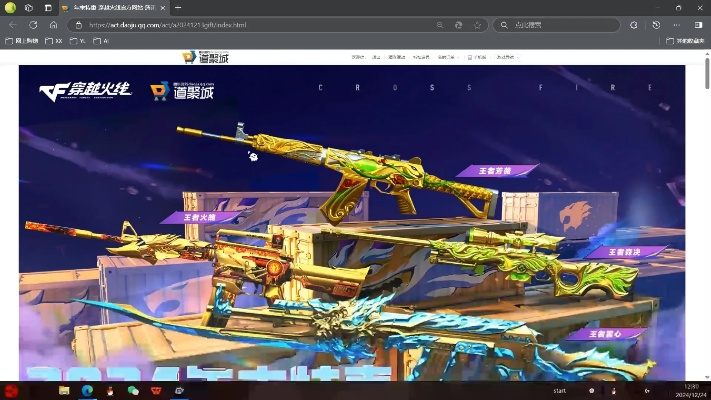711x400 pixels.
Task: Open browsing history icon
Action: pos(656,25)
